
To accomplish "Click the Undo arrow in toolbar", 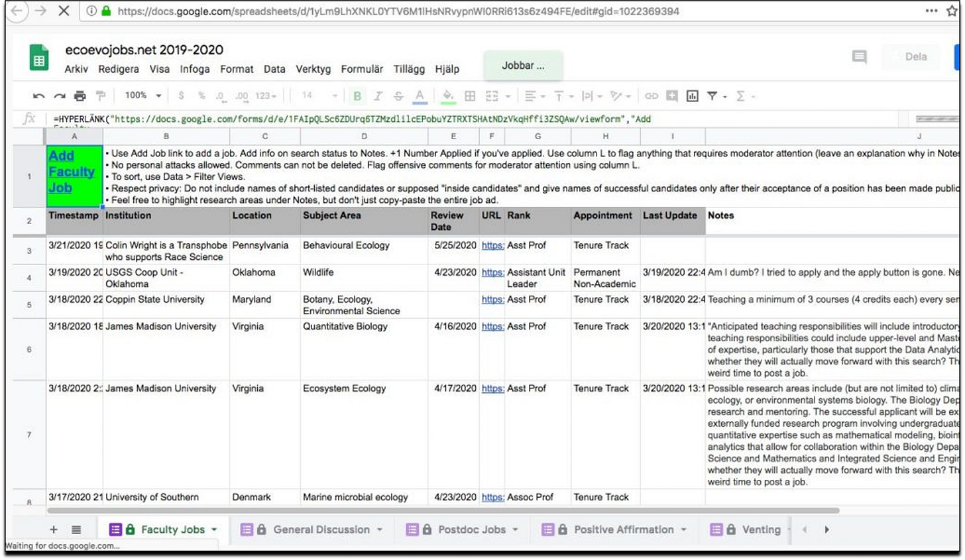I will coord(38,96).
